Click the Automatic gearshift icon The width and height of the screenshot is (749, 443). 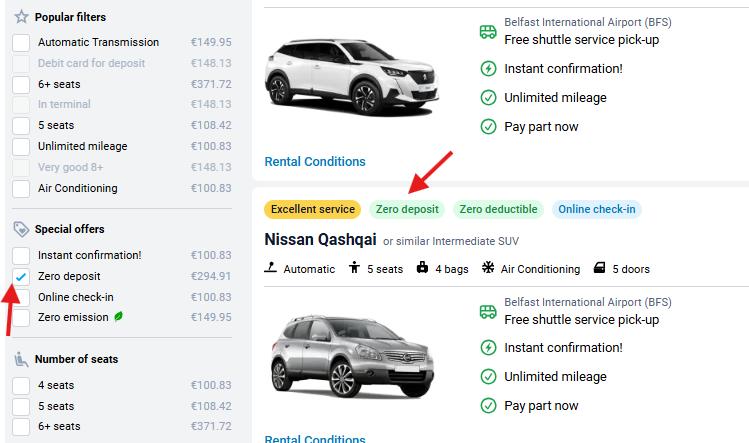[x=270, y=268]
